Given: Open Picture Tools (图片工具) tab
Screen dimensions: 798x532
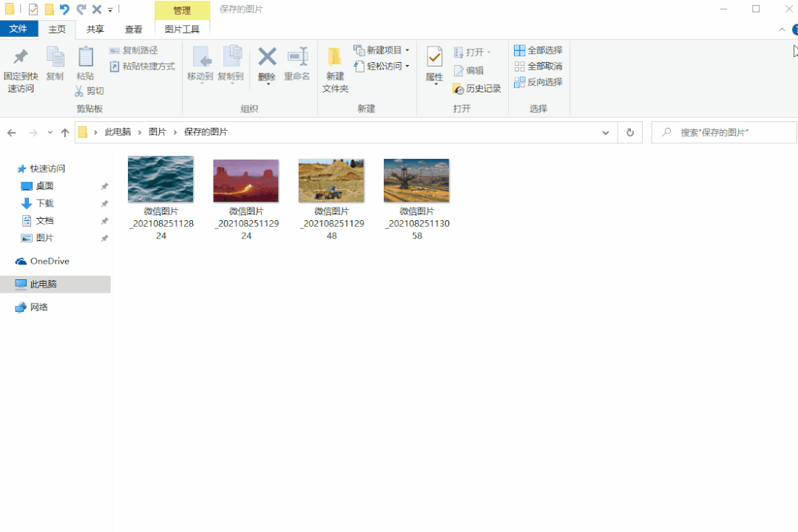Looking at the screenshot, I should click(182, 30).
